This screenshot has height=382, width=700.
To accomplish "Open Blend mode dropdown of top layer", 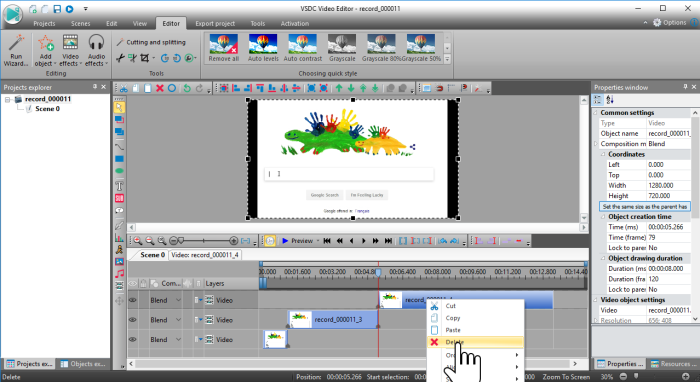I will [x=178, y=300].
